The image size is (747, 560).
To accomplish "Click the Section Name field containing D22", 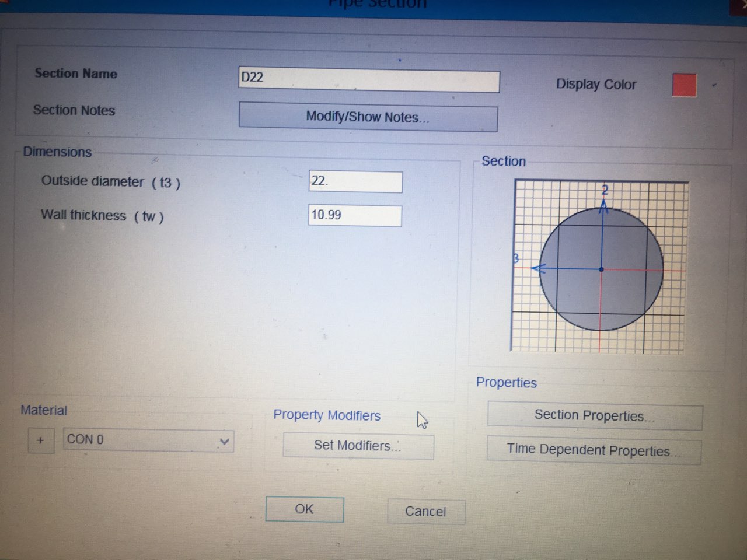I will [x=369, y=79].
